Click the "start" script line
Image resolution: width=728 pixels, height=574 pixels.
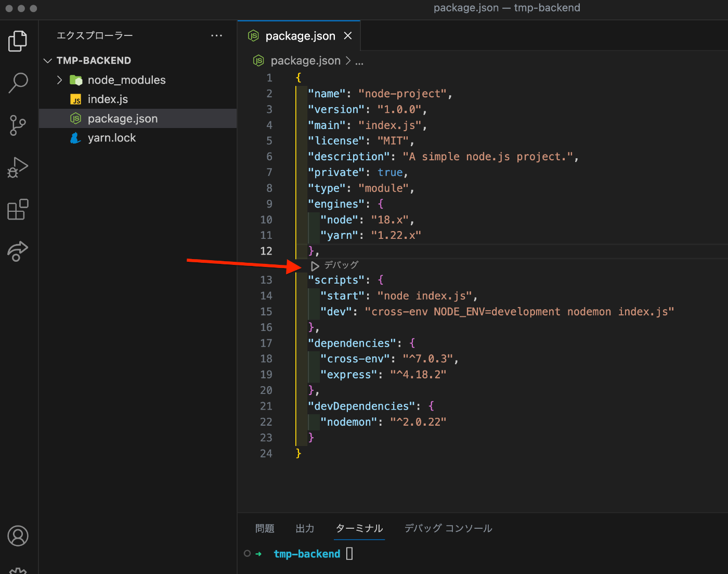[399, 296]
